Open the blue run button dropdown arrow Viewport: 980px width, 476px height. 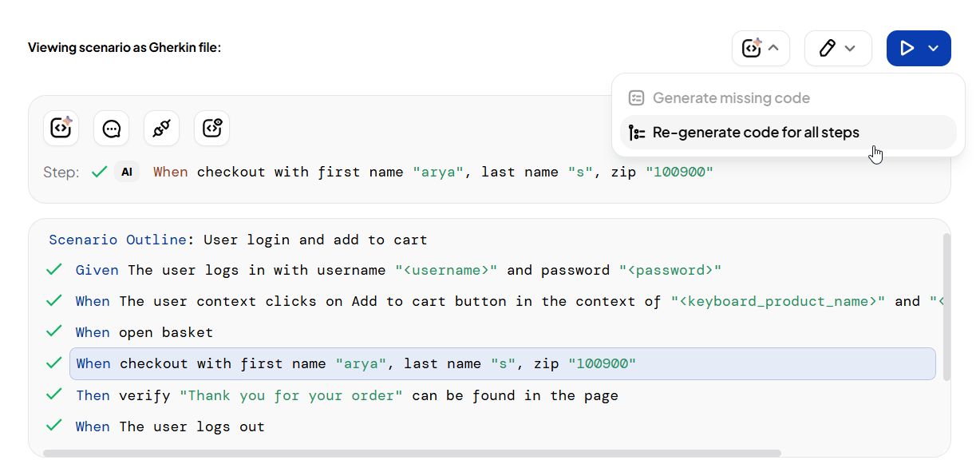point(934,49)
